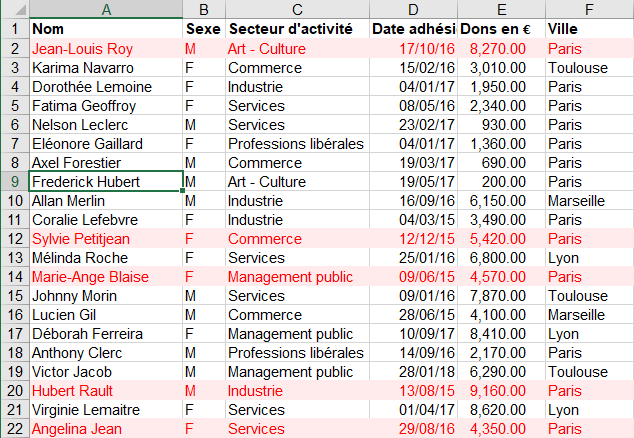Select the row 20 header
Image resolution: width=634 pixels, height=438 pixels.
[x=14, y=391]
